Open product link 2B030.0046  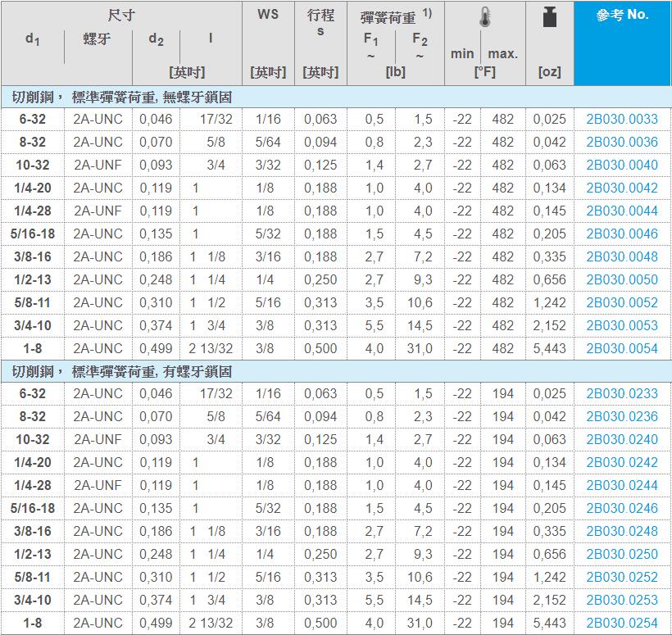[x=622, y=234]
